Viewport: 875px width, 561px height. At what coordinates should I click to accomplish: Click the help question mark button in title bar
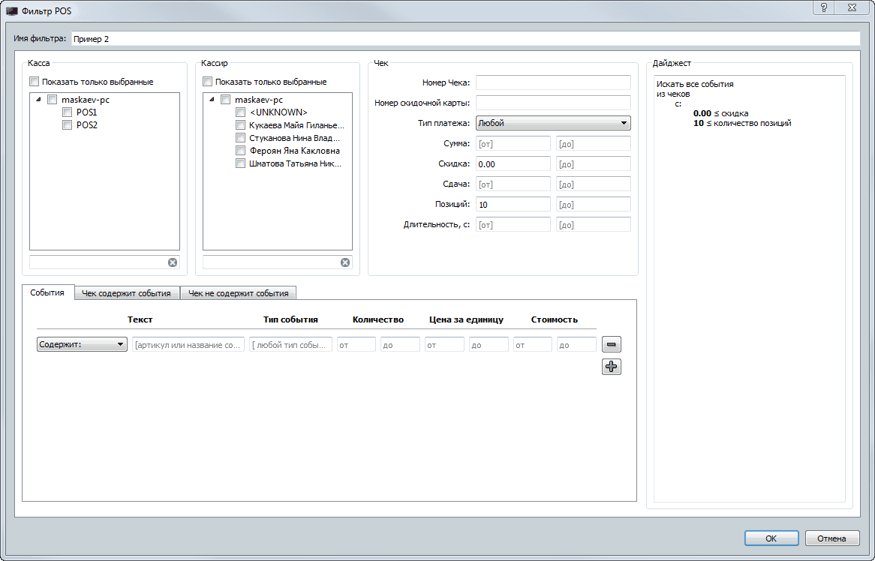tap(822, 9)
